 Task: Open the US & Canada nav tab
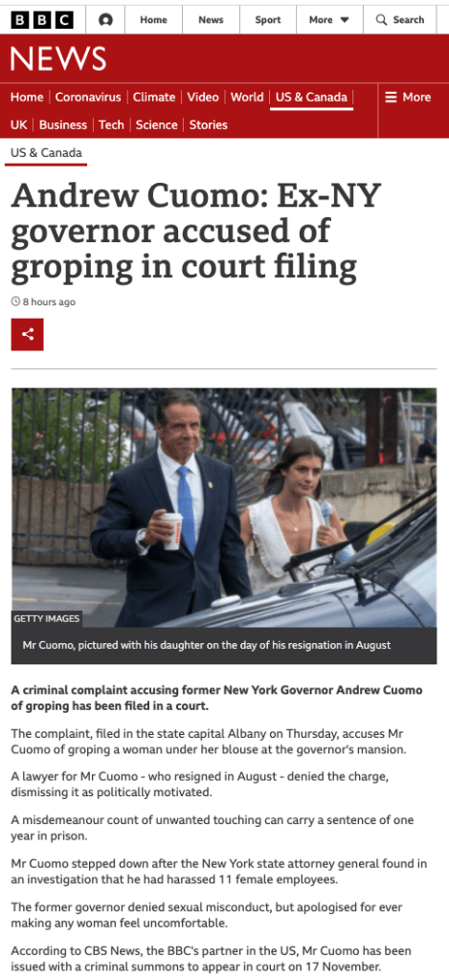coord(311,97)
